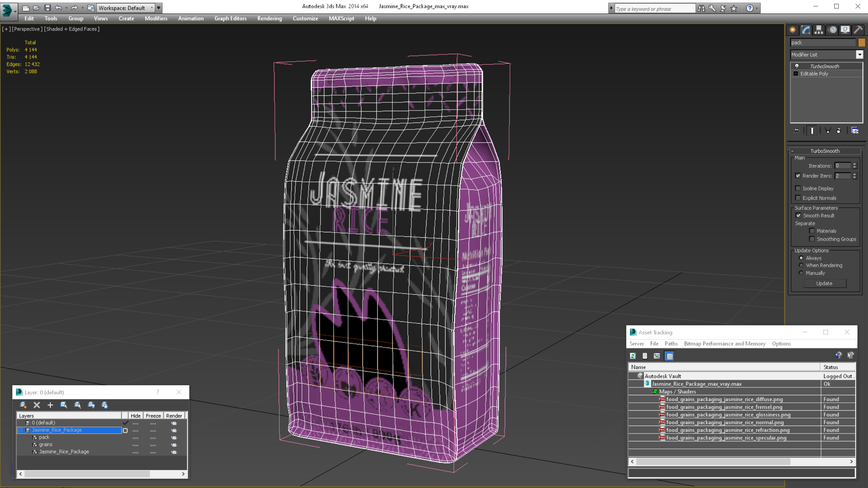Click Create New Layer icon in Layer dialog
This screenshot has height=488, width=868.
pyautogui.click(x=23, y=405)
